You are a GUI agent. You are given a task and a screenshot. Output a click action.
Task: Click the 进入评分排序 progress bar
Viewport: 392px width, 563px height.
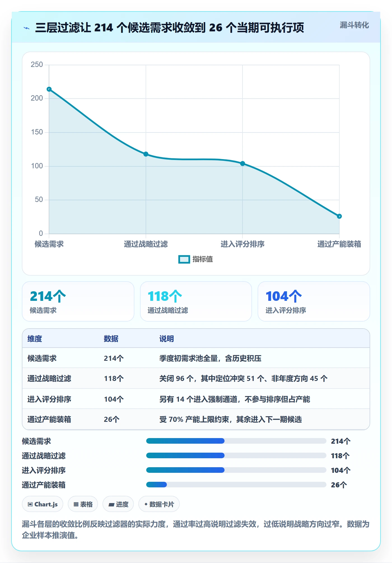pyautogui.click(x=236, y=470)
